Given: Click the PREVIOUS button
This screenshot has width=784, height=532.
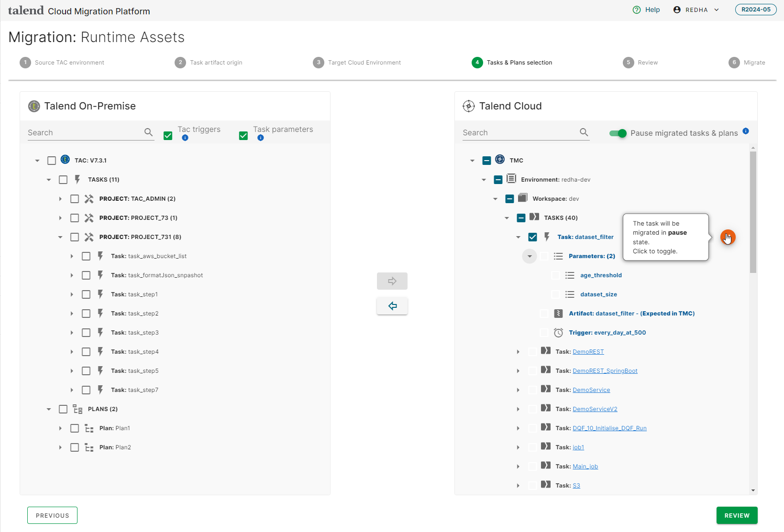Looking at the screenshot, I should (x=52, y=515).
